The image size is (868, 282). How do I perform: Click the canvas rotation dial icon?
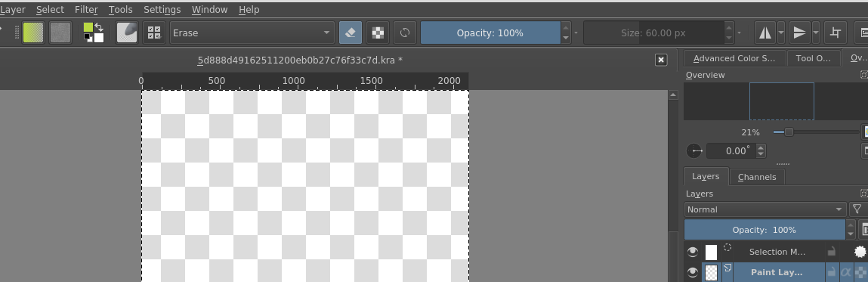[x=694, y=150]
